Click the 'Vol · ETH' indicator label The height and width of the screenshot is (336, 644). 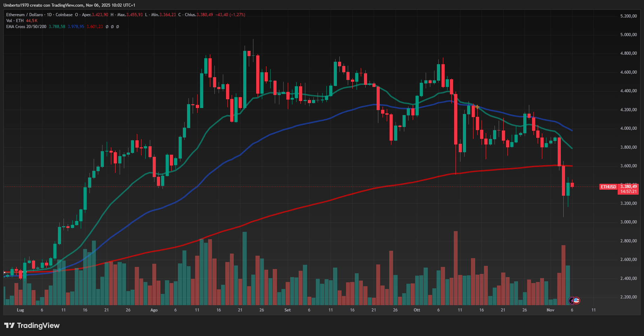[15, 21]
